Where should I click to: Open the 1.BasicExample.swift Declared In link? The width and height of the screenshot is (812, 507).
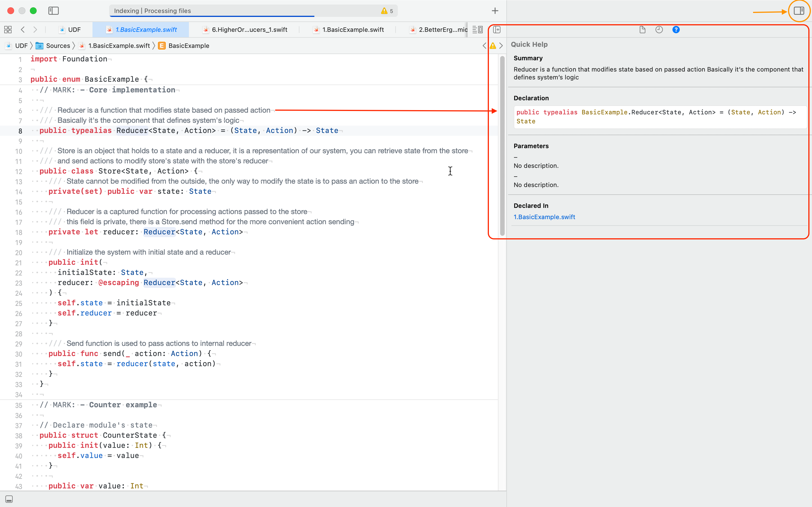click(544, 217)
